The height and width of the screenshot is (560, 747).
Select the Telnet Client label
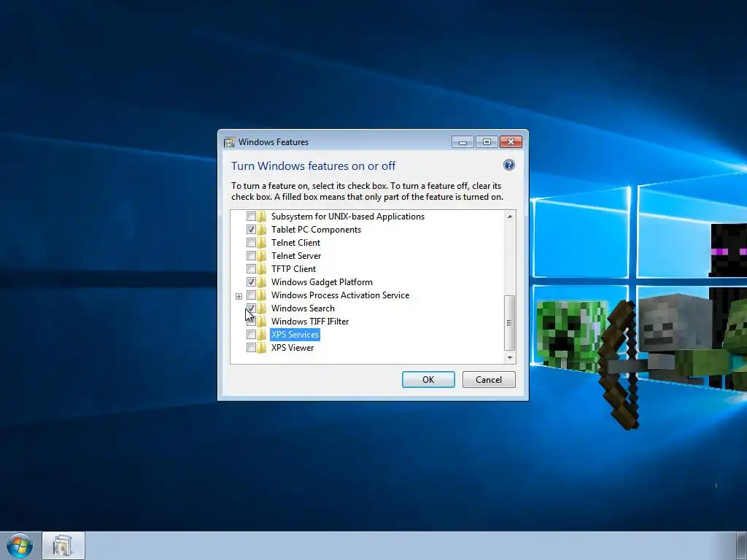(x=295, y=243)
